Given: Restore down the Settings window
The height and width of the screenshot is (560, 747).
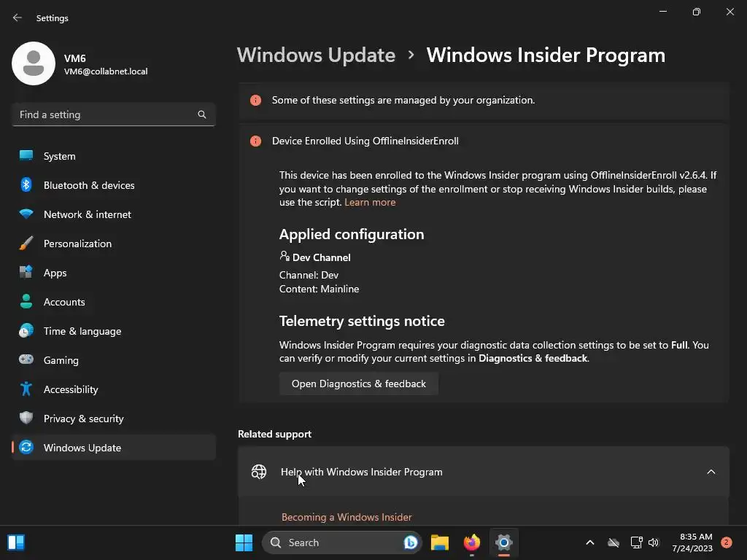Looking at the screenshot, I should (696, 12).
